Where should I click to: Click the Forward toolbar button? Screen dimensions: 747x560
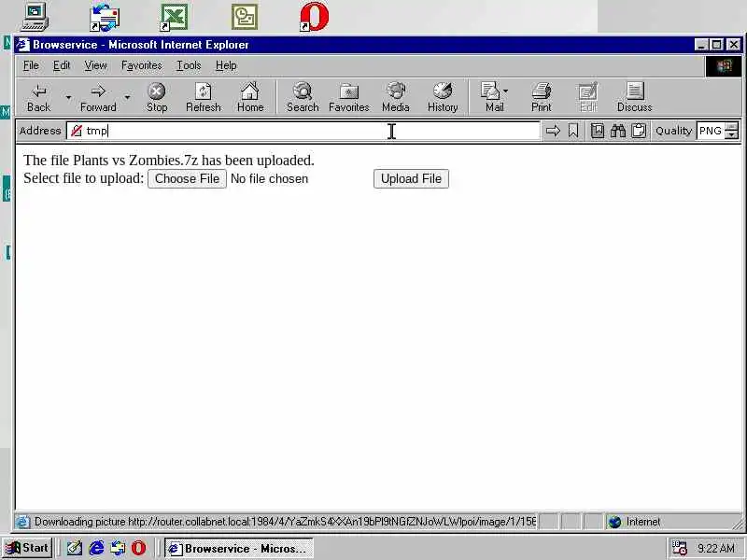tap(98, 98)
